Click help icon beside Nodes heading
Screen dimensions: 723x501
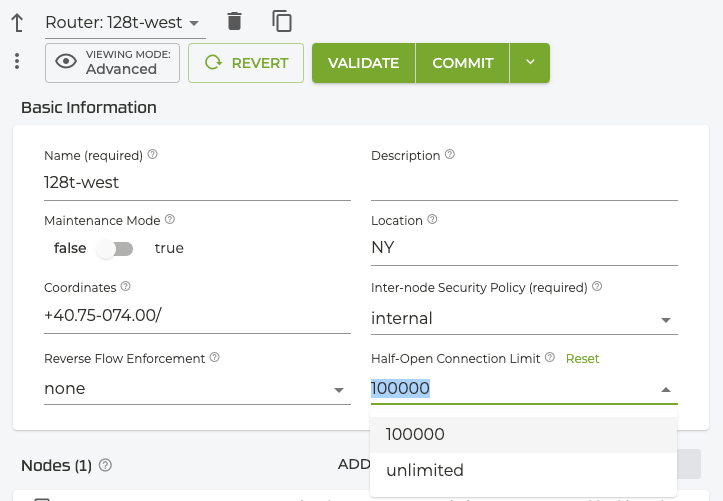pyautogui.click(x=105, y=465)
